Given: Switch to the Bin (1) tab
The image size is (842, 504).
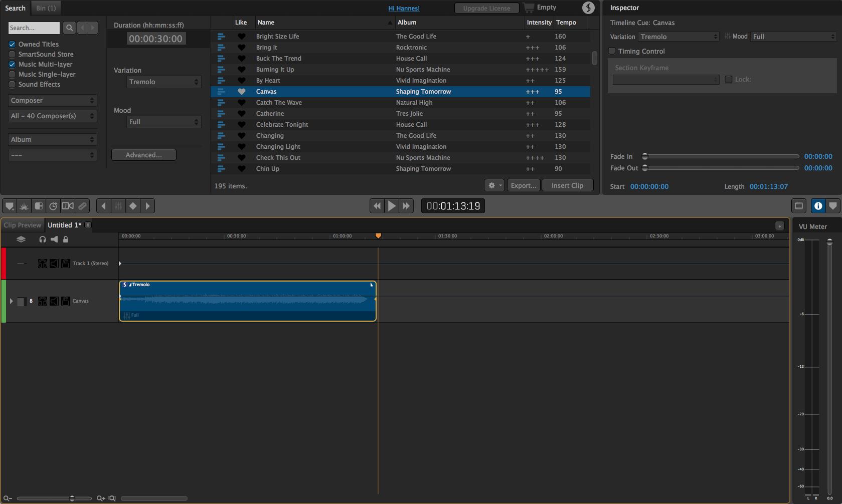Looking at the screenshot, I should (x=46, y=8).
